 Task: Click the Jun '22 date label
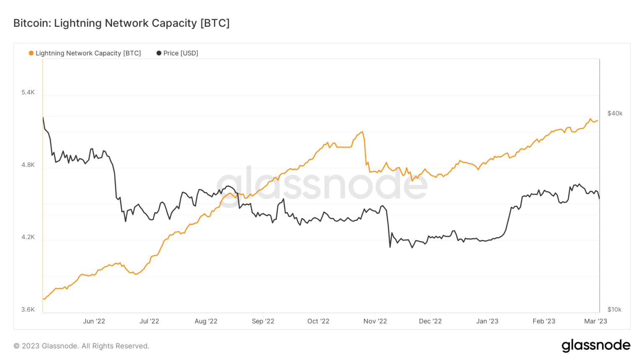coord(94,321)
